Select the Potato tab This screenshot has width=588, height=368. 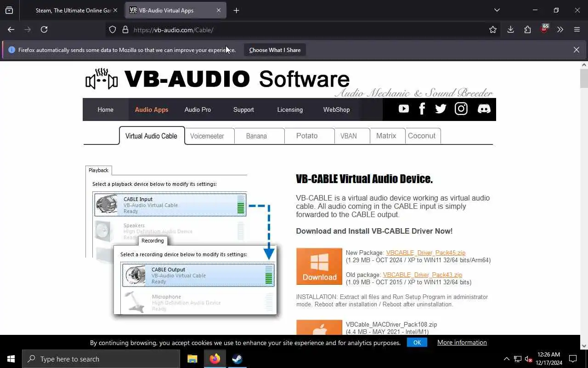309,136
